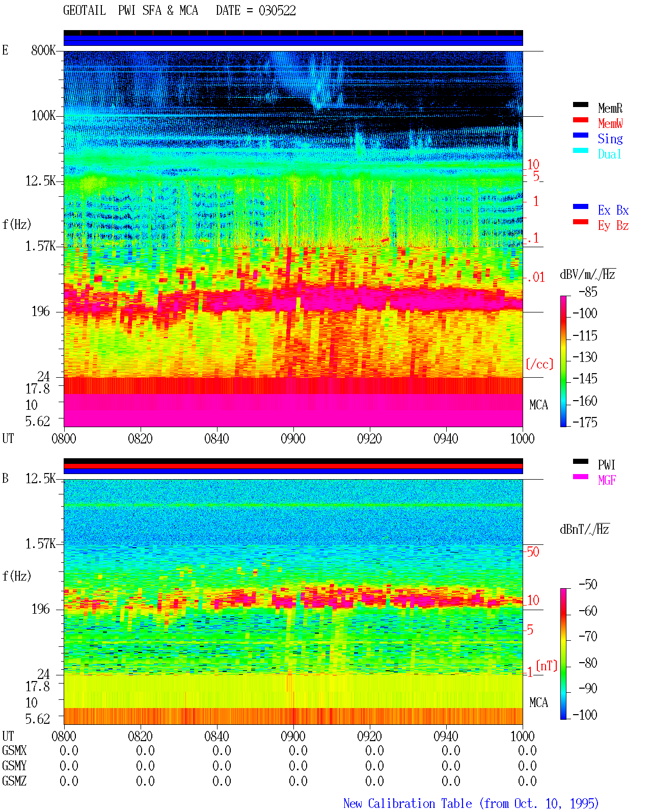This screenshot has height=812, width=652.
Task: Click the "GSMX" row label
Action: pyautogui.click(x=14, y=751)
